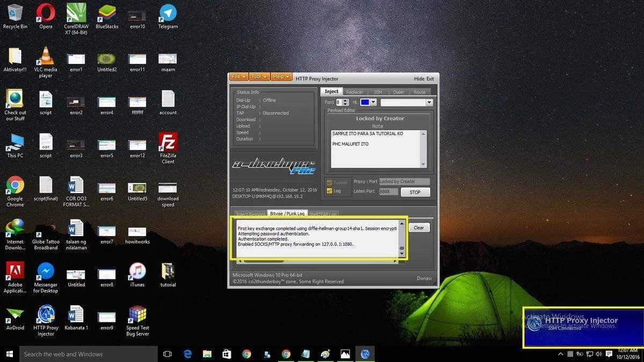Select the Globe Tattoo Broadband icon
This screenshot has width=644, height=362.
pos(46,234)
